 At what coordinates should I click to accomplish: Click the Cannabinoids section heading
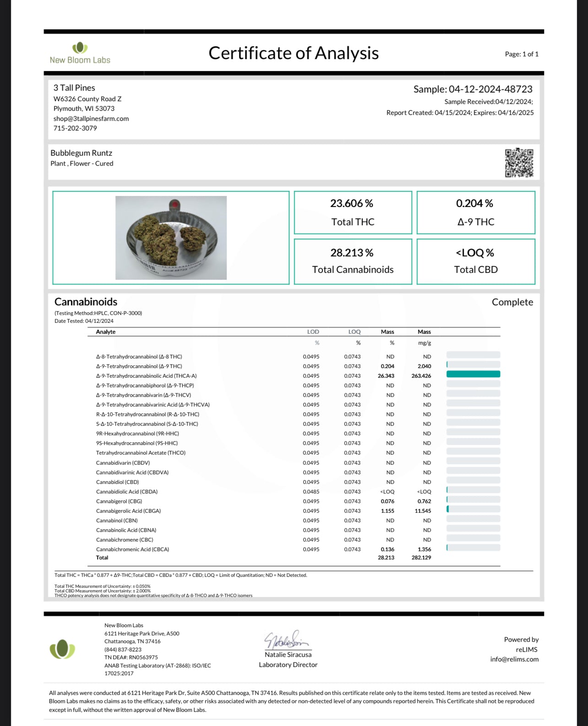[x=86, y=302]
